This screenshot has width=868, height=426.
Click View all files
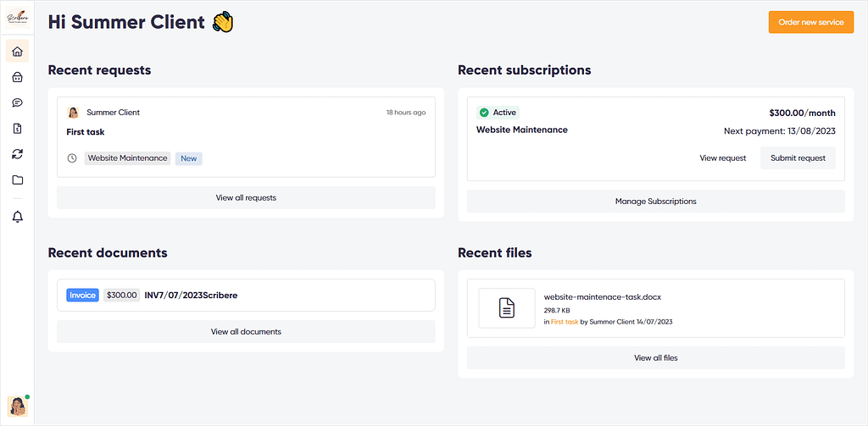[655, 358]
